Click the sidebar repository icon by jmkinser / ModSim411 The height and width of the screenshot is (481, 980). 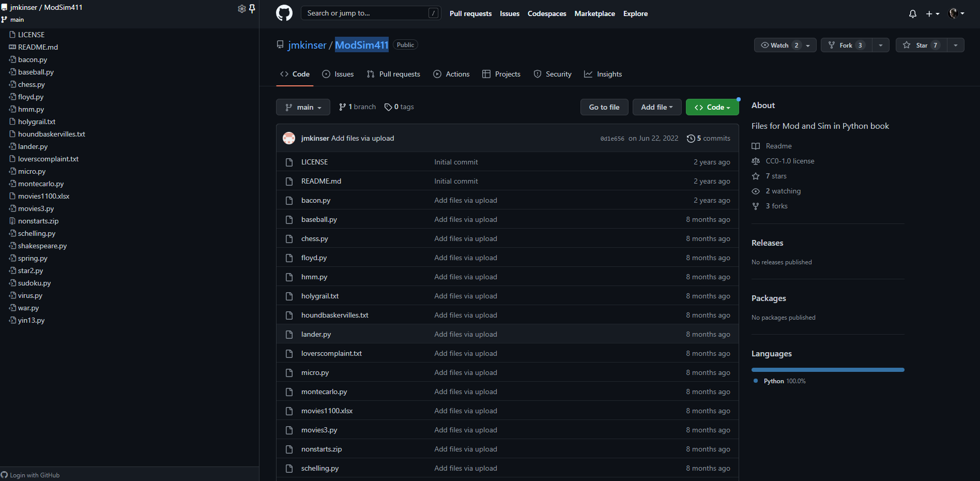4,7
